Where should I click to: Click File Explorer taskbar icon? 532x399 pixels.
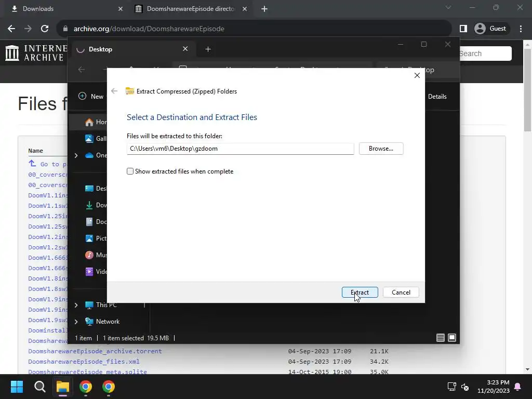[x=63, y=387]
